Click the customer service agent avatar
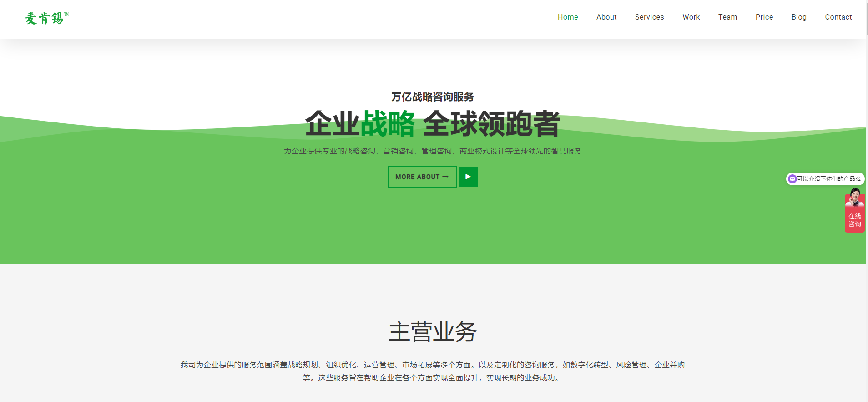868x402 pixels. 855,197
